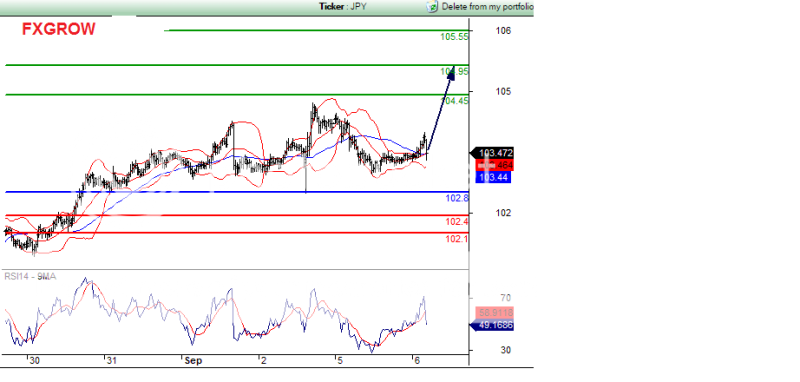Click the 106 price axis label
The height and width of the screenshot is (382, 800).
point(503,31)
